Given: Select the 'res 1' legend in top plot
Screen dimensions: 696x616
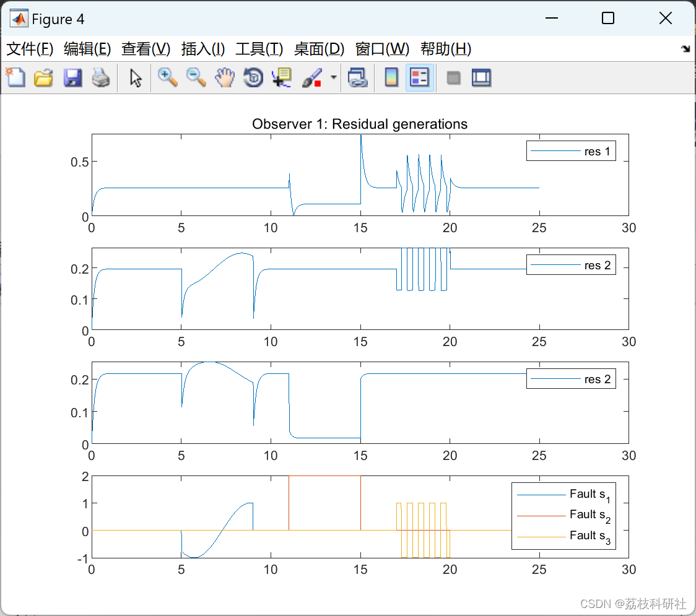Looking at the screenshot, I should pyautogui.click(x=571, y=151).
